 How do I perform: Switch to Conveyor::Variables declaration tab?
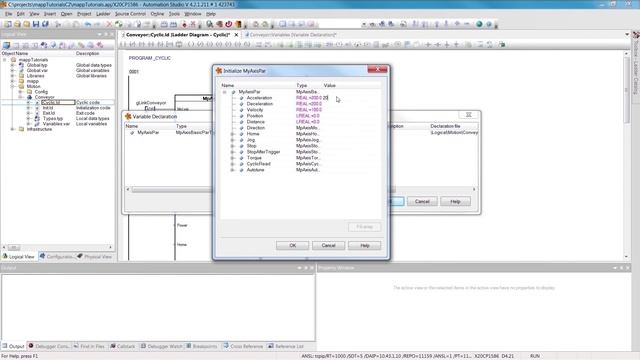pyautogui.click(x=290, y=35)
